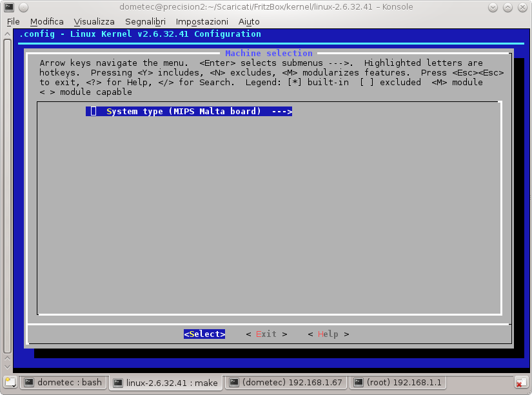
Task: Open the File menu
Action: pos(14,21)
